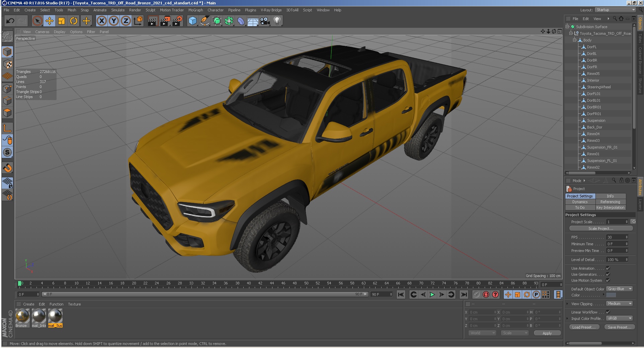644x348 pixels.
Task: Open the Layout Startup dropdown
Action: point(615,10)
